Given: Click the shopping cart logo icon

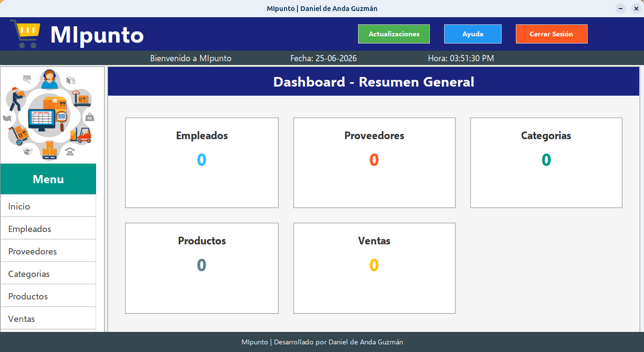Looking at the screenshot, I should point(25,33).
